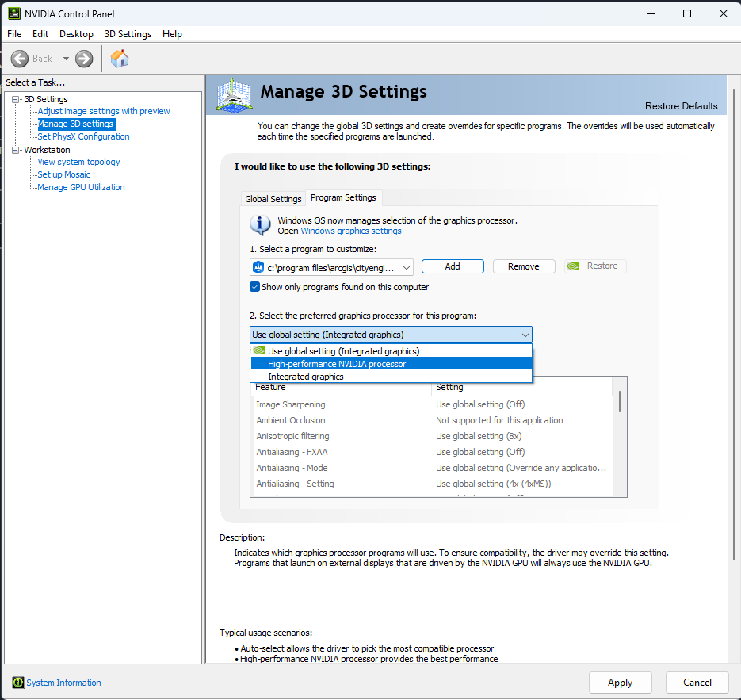
Task: Click NVIDIA icon beside Use global setting option
Action: coord(259,350)
